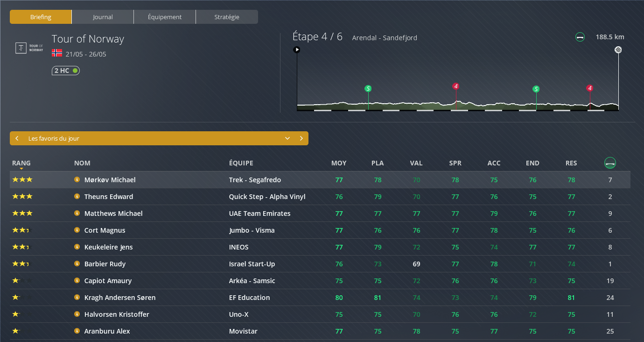Click team Jumbo - Visma

(x=252, y=230)
